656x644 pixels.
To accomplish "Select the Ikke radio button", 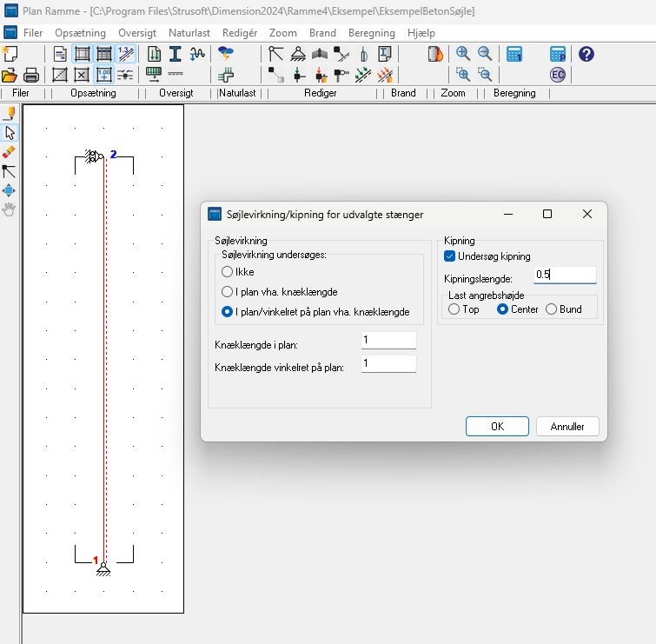I will click(x=228, y=272).
